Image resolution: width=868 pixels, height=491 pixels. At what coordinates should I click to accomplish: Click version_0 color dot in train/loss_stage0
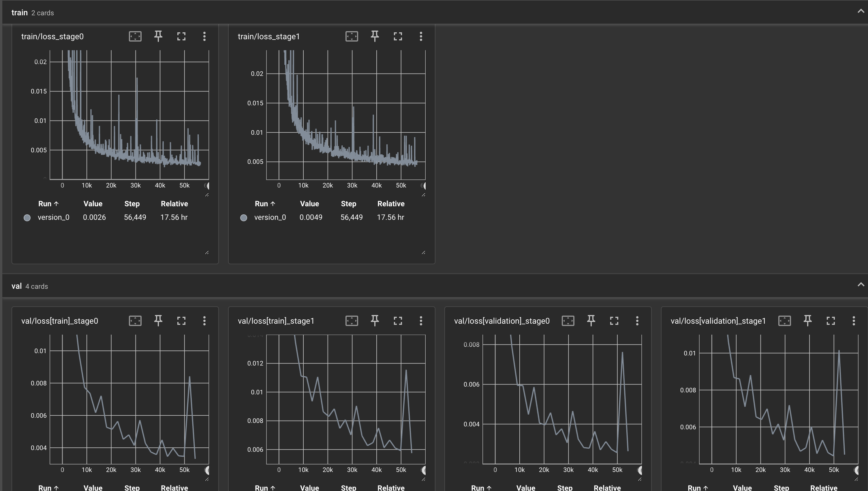(27, 218)
